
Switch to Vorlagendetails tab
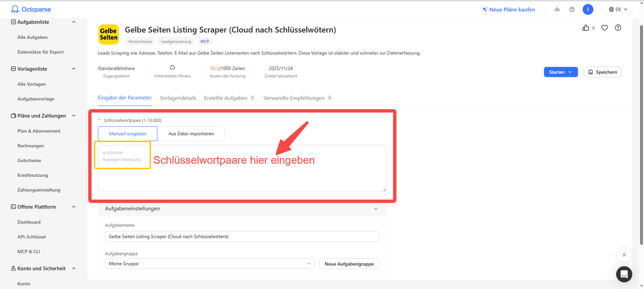(178, 98)
